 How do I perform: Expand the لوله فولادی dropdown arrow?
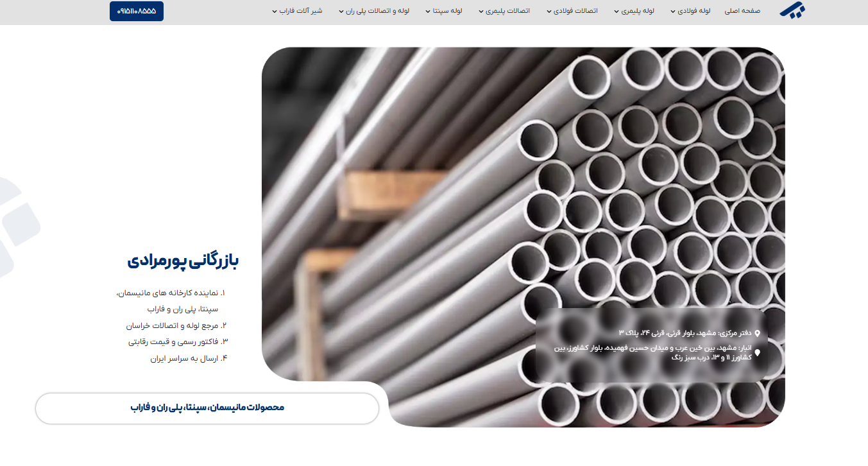click(673, 12)
